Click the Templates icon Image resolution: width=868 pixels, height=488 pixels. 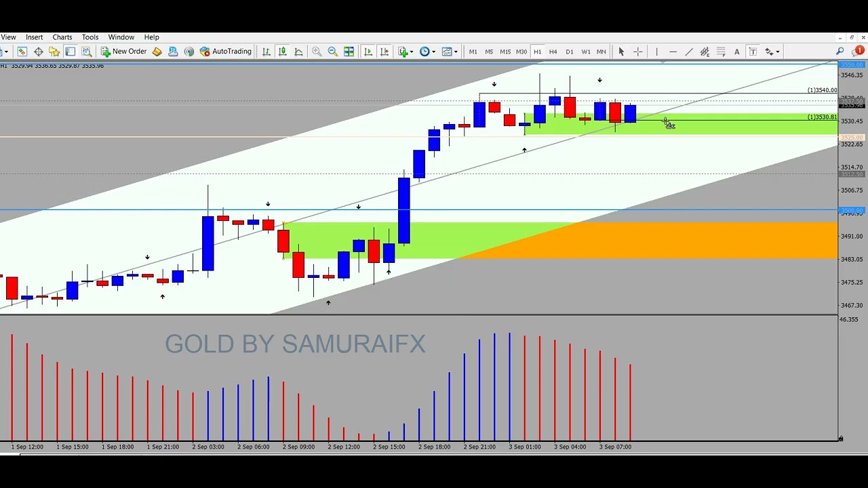[447, 52]
